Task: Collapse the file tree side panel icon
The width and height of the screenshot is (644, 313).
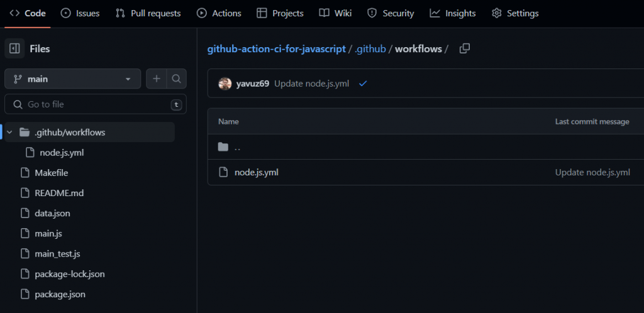Action: [14, 49]
